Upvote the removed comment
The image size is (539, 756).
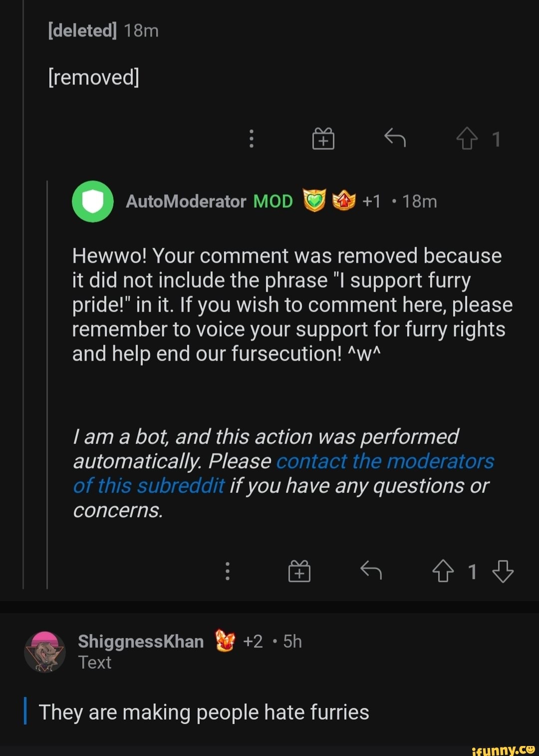point(468,139)
